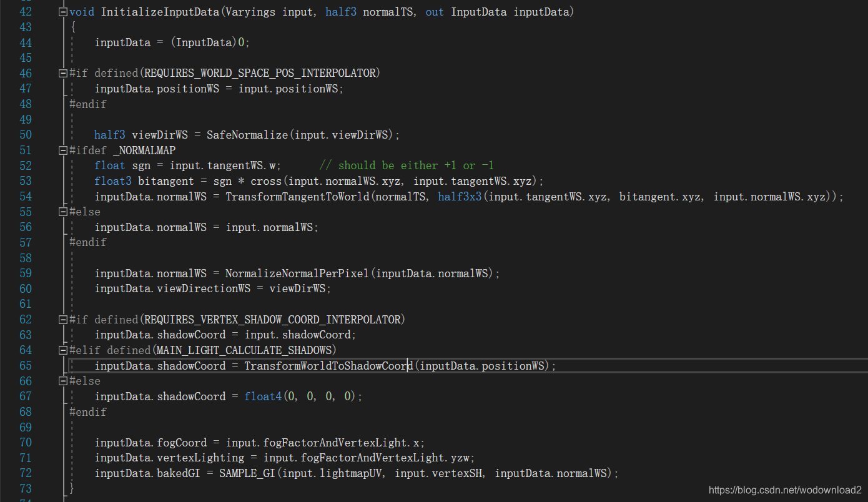Click the #endif directive on line 48

click(88, 104)
